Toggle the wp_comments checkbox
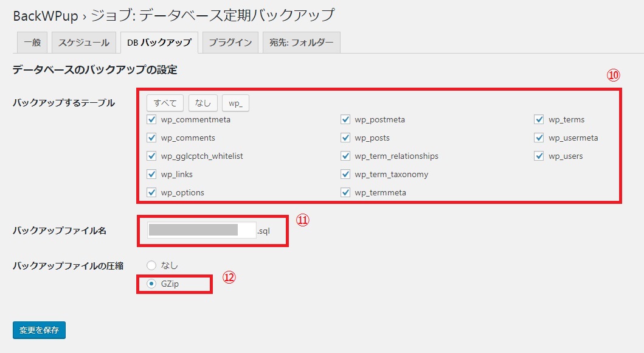 [151, 138]
